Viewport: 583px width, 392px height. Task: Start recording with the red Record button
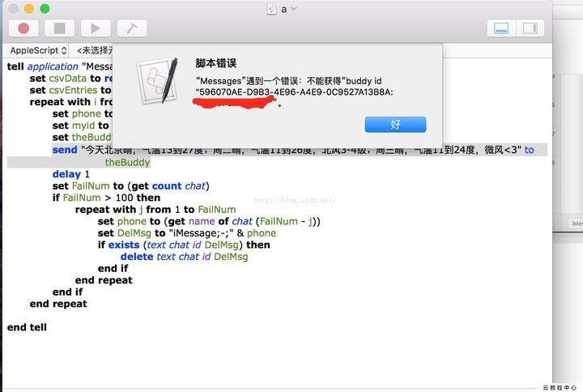coord(23,28)
